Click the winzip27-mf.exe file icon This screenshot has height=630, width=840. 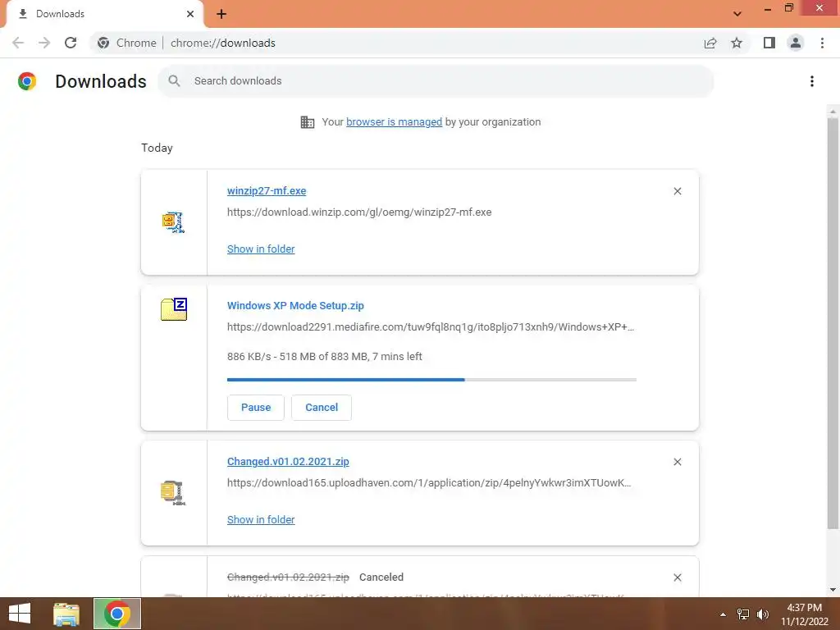coord(174,221)
